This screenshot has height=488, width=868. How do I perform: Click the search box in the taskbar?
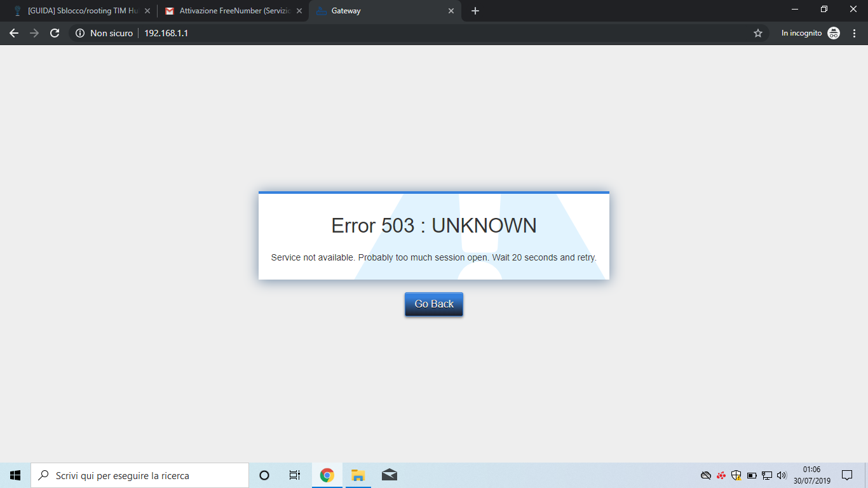[x=140, y=475]
